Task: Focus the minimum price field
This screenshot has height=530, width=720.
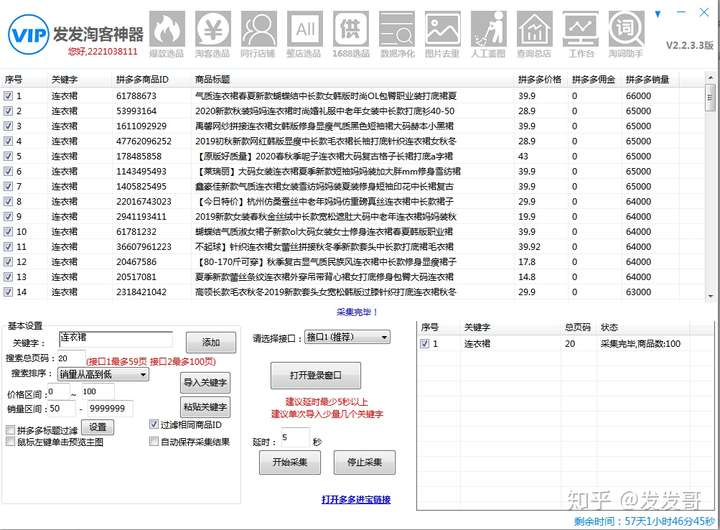Action: point(58,392)
